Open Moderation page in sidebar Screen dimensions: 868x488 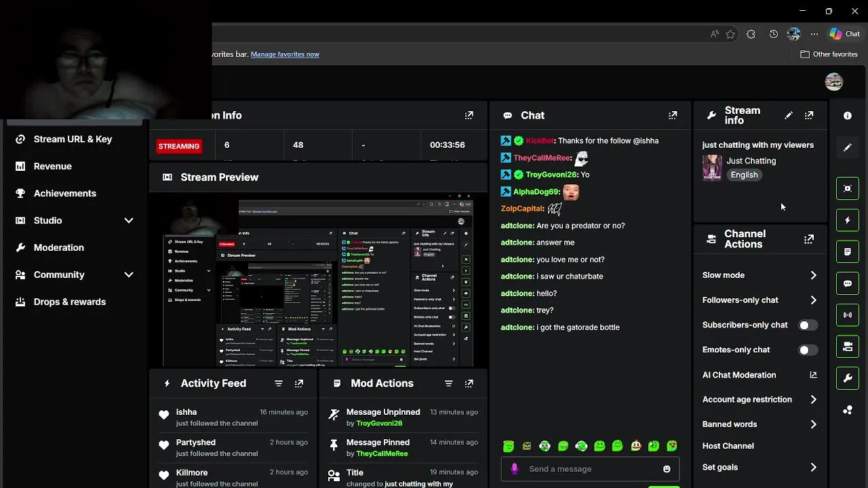(59, 247)
